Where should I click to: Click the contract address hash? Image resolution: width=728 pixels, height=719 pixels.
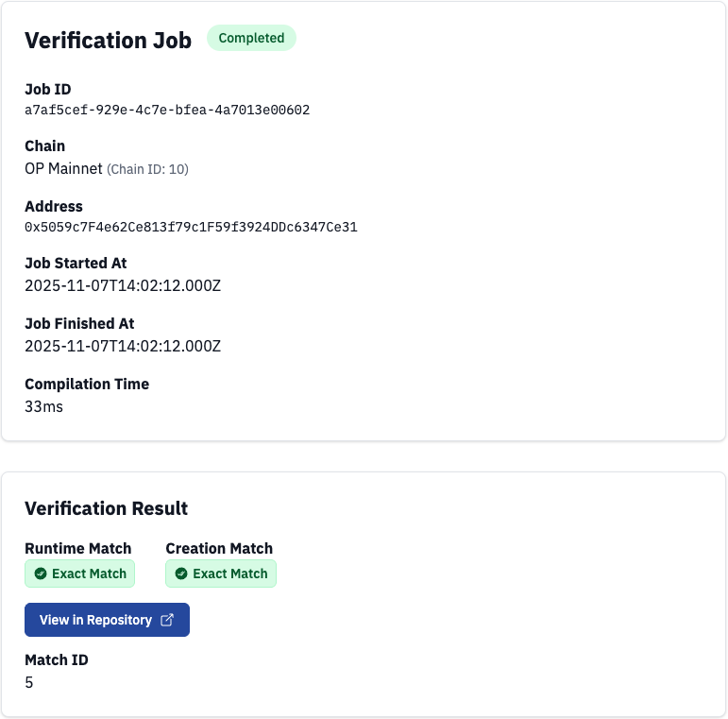click(x=191, y=228)
